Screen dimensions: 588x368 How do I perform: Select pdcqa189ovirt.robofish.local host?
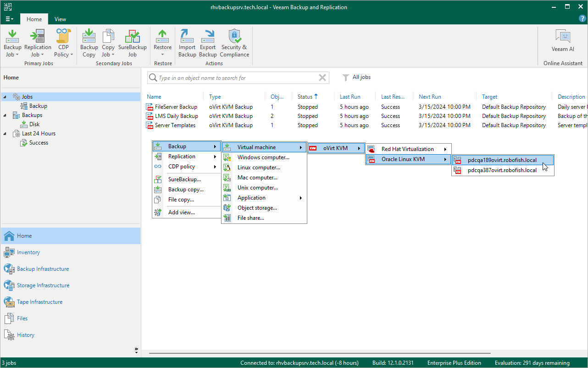[x=503, y=160]
